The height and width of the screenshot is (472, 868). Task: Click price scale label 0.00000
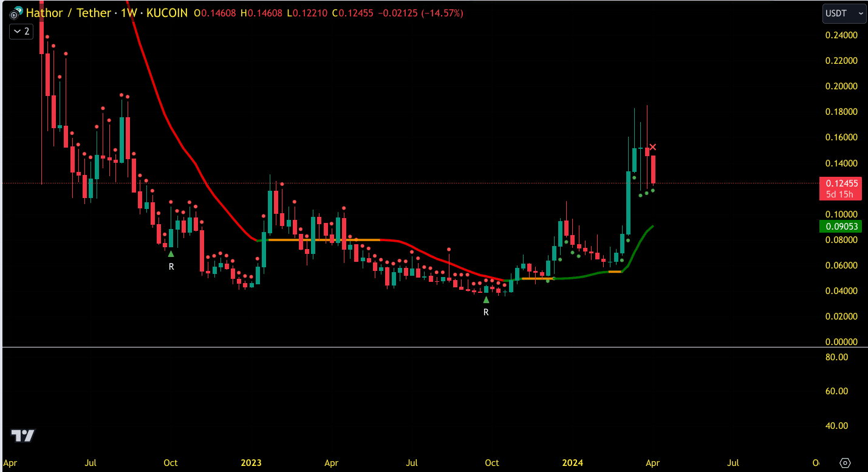[841, 342]
